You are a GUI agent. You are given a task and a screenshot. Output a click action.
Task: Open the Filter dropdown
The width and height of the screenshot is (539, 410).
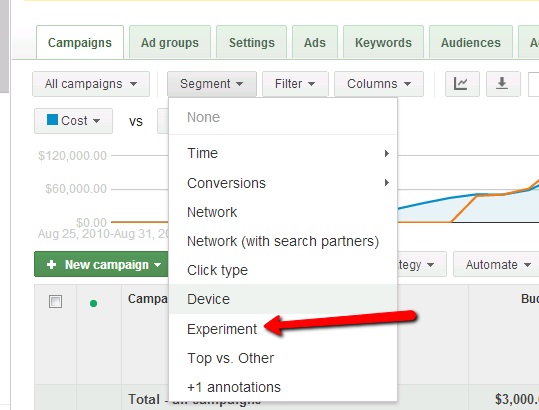295,84
